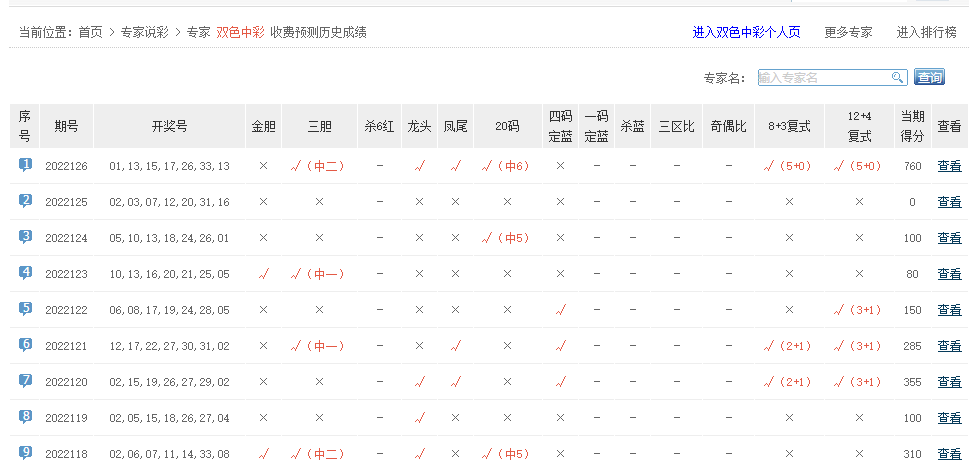This screenshot has height=469, width=978.
Task: Focus the 专家名 expert name input field
Action: coord(823,78)
